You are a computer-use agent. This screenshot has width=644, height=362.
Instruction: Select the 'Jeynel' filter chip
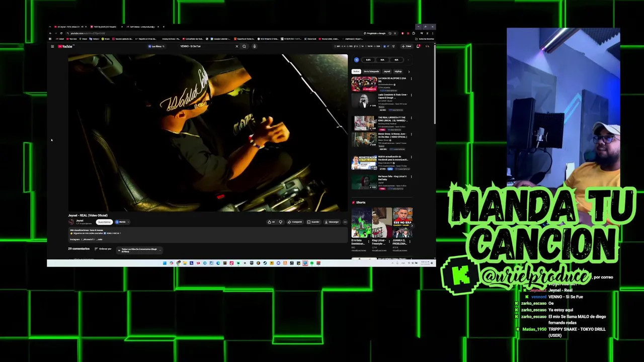(x=387, y=71)
